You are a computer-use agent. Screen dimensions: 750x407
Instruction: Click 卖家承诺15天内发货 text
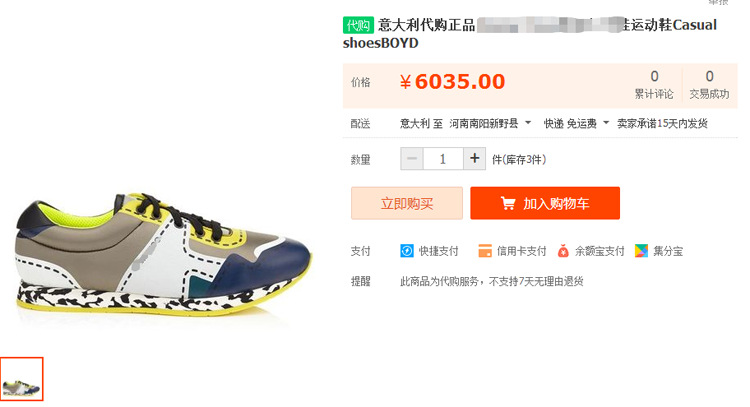coord(662,123)
